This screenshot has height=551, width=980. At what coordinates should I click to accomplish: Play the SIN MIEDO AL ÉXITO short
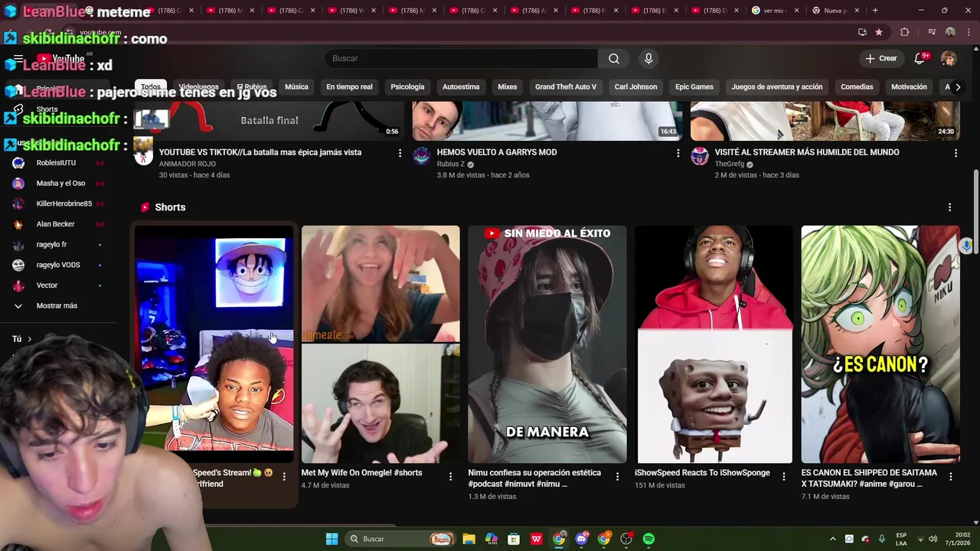tap(547, 344)
